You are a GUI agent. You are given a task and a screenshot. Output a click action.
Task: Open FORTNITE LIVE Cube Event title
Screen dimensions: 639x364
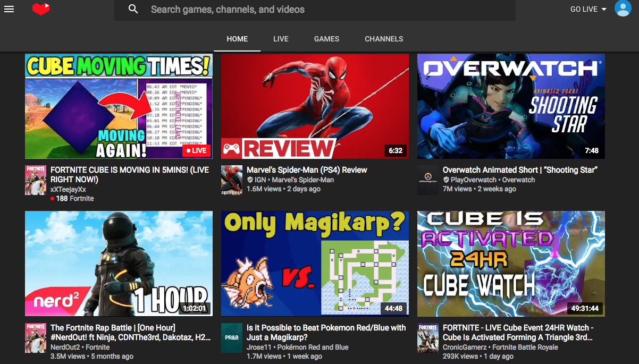[x=518, y=333]
